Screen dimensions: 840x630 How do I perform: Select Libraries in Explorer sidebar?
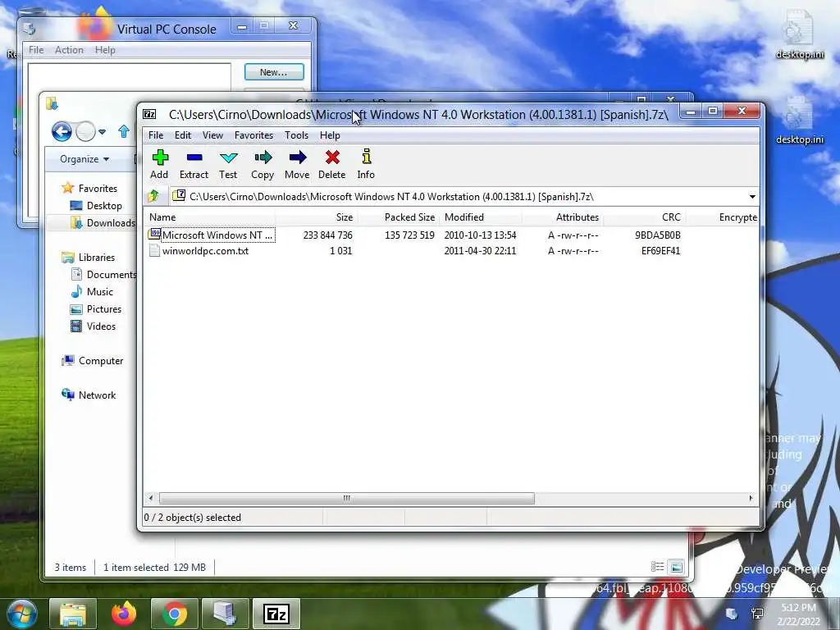tap(89, 257)
